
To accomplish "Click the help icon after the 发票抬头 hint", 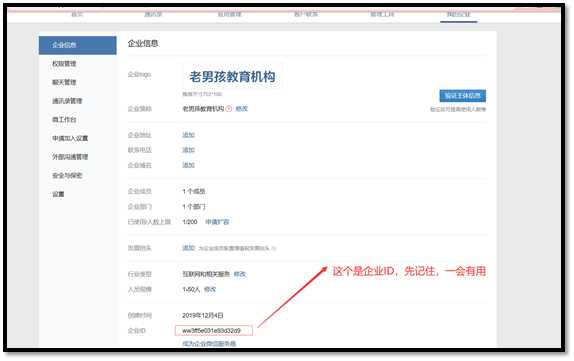I will pyautogui.click(x=274, y=249).
